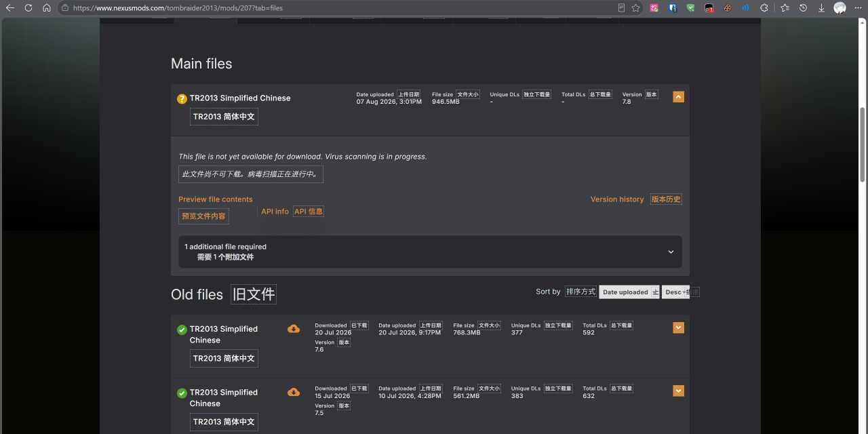This screenshot has height=434, width=868.
Task: Open Preview file contents link
Action: pyautogui.click(x=216, y=199)
